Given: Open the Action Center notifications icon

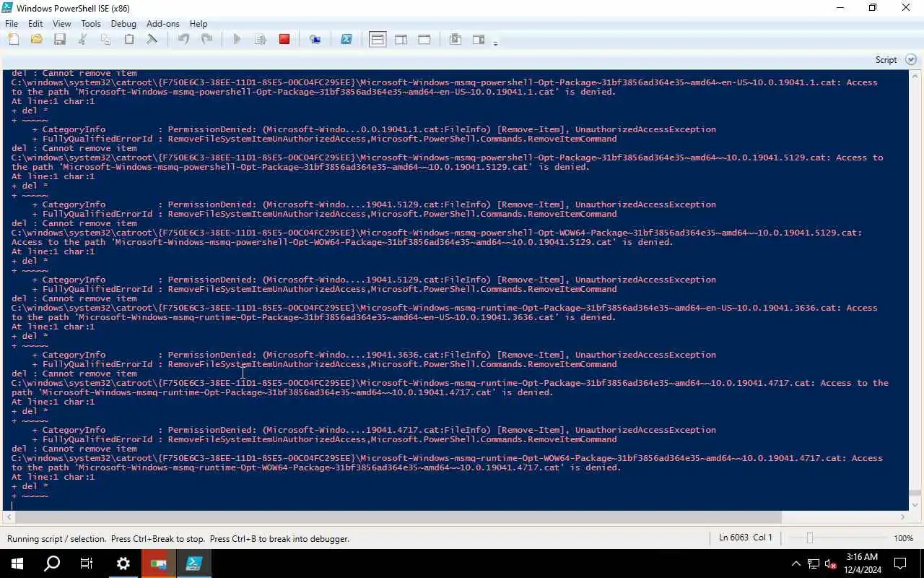Looking at the screenshot, I should click(x=900, y=564).
